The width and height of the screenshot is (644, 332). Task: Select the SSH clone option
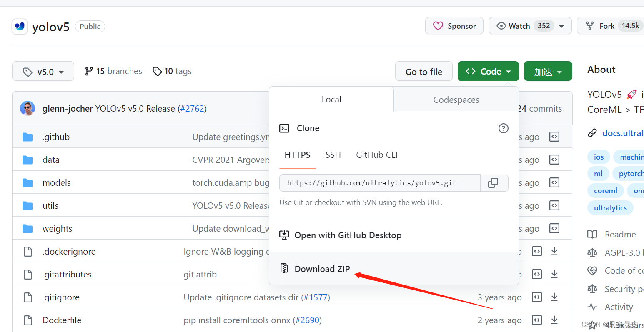pos(333,155)
